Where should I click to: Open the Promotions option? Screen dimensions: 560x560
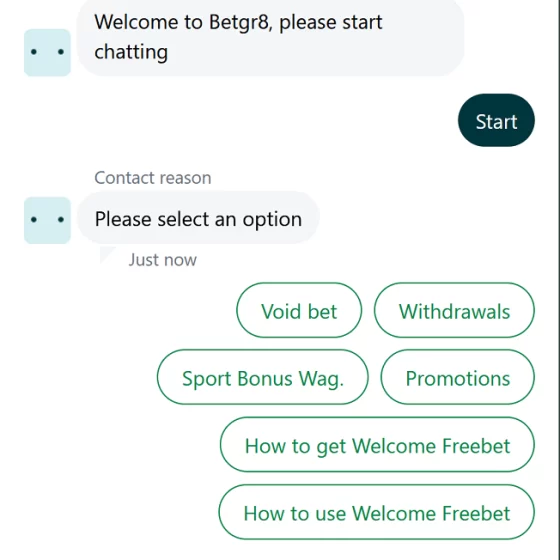[x=458, y=377]
